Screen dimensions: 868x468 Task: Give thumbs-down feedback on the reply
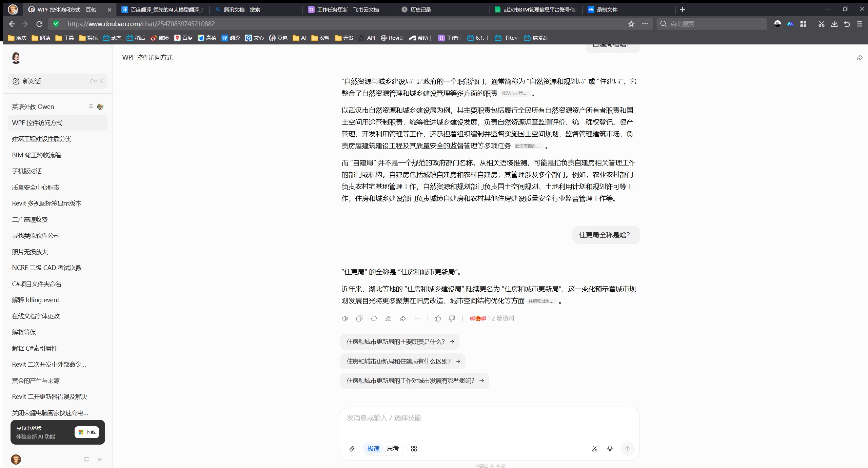452,318
